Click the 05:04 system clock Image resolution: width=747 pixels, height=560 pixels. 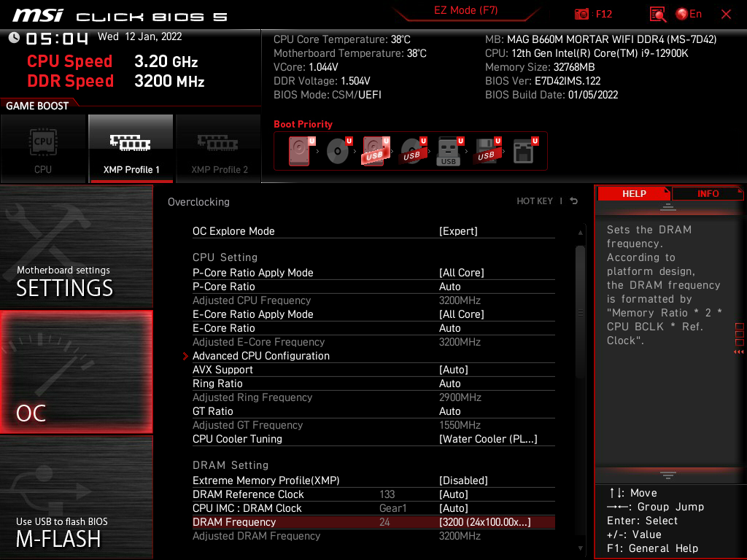(x=57, y=38)
